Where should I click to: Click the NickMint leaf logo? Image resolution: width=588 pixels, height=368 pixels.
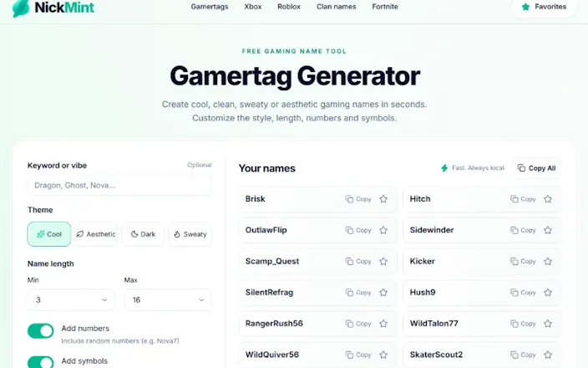tap(21, 8)
